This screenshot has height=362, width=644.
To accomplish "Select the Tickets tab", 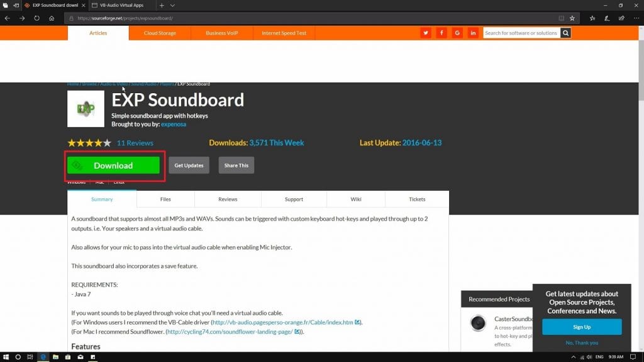I will pyautogui.click(x=417, y=199).
